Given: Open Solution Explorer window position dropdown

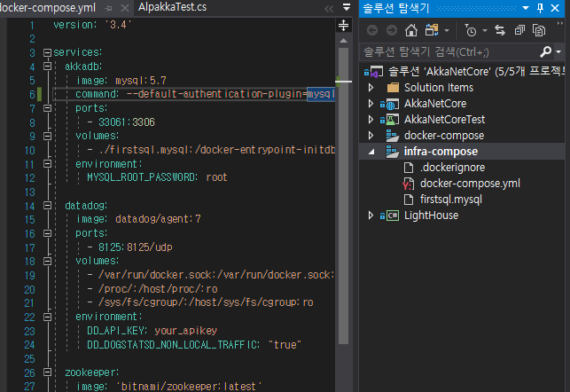Looking at the screenshot, I should tap(527, 8).
